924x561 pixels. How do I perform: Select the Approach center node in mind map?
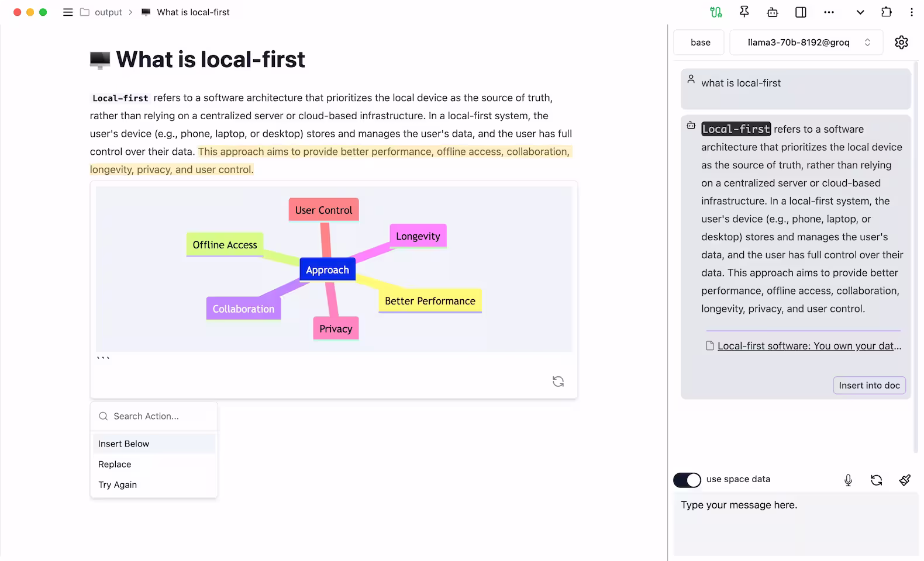pos(327,269)
